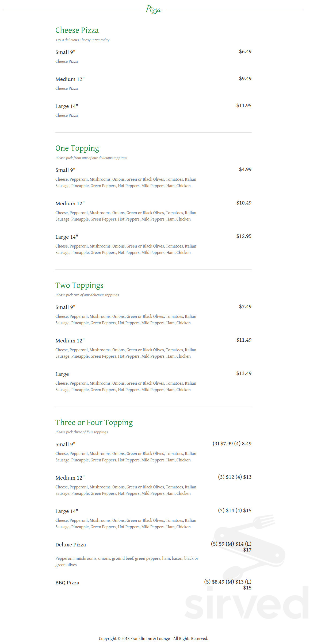The image size is (325, 644).
Task: Jump to the Two Toppings heading
Action: pos(79,285)
